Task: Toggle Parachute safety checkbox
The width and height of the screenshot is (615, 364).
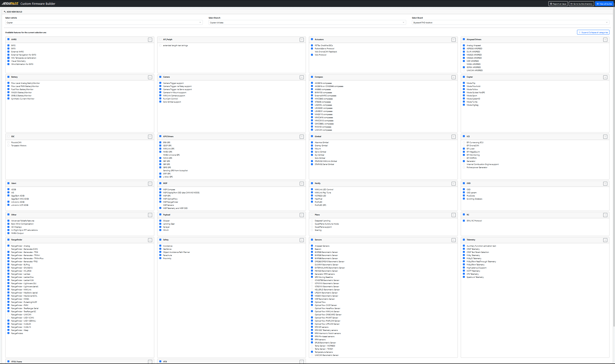Action: [160, 255]
